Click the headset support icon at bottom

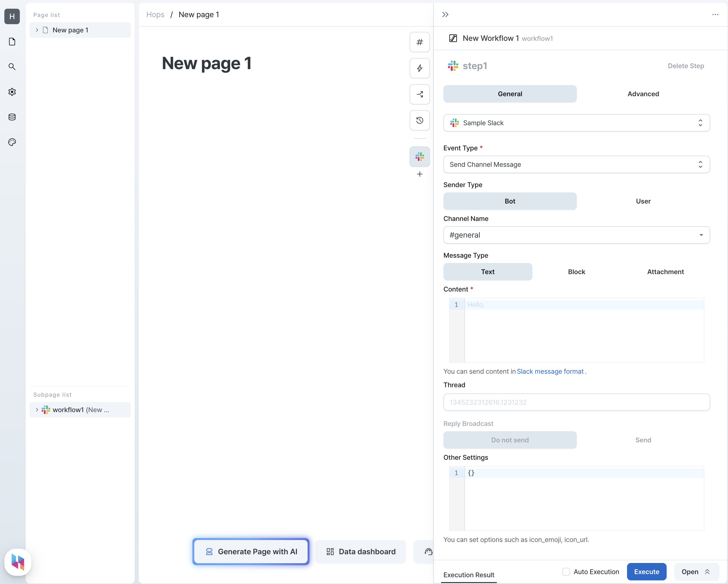[x=428, y=552]
